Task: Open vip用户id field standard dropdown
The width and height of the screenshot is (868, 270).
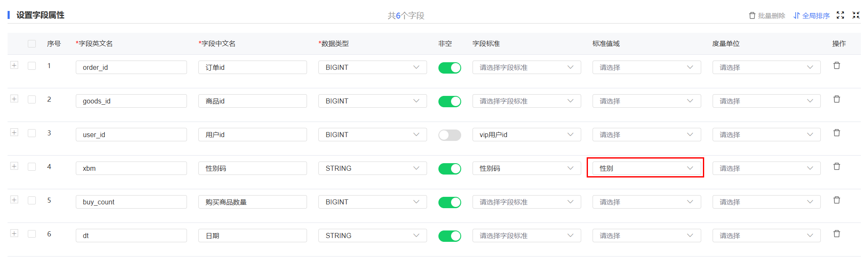Action: click(526, 135)
